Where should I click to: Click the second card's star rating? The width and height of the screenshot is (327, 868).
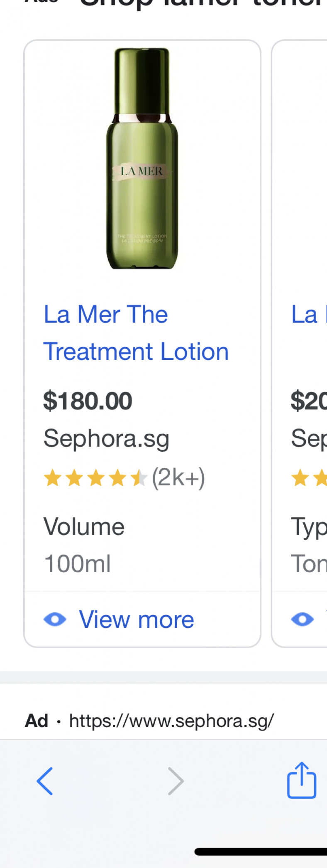tap(309, 477)
